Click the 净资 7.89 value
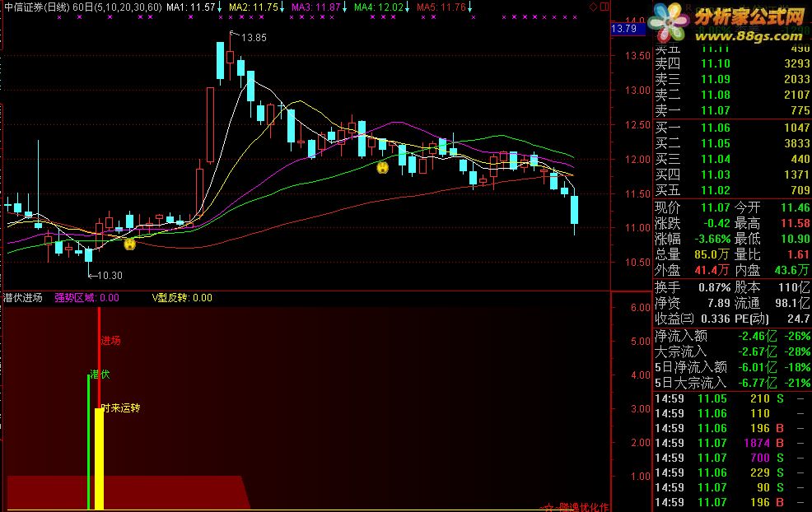Viewport: 812px width, 512px height. (719, 303)
